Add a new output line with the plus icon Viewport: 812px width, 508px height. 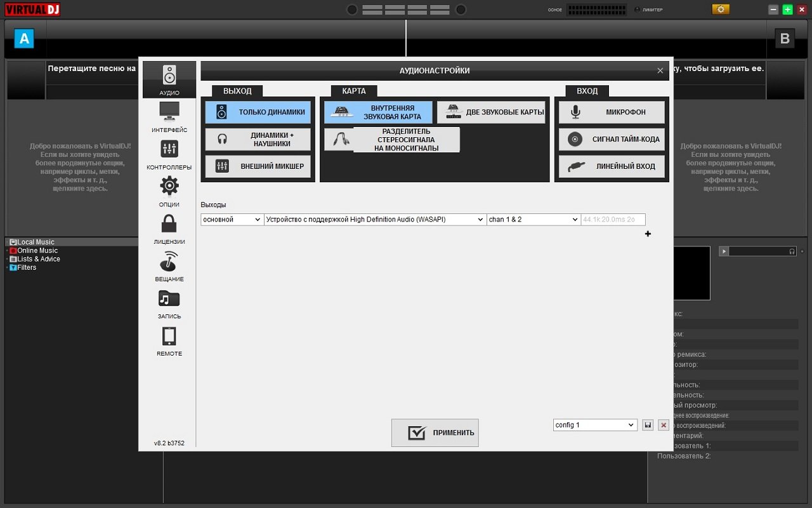pyautogui.click(x=648, y=234)
